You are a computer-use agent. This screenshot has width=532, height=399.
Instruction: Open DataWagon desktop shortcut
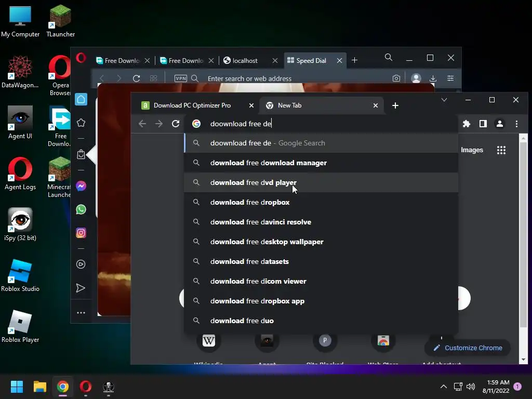click(x=20, y=72)
